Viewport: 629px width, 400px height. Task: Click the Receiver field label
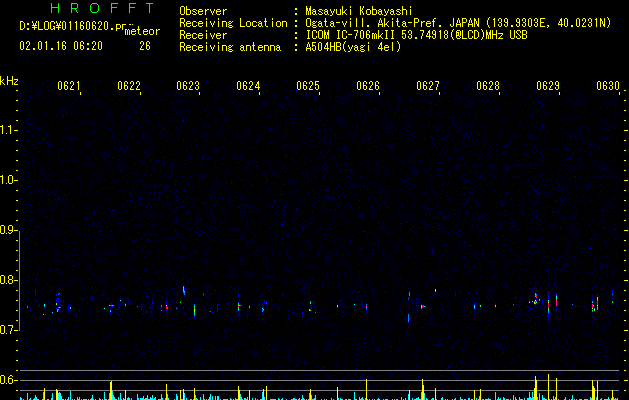[x=203, y=35]
